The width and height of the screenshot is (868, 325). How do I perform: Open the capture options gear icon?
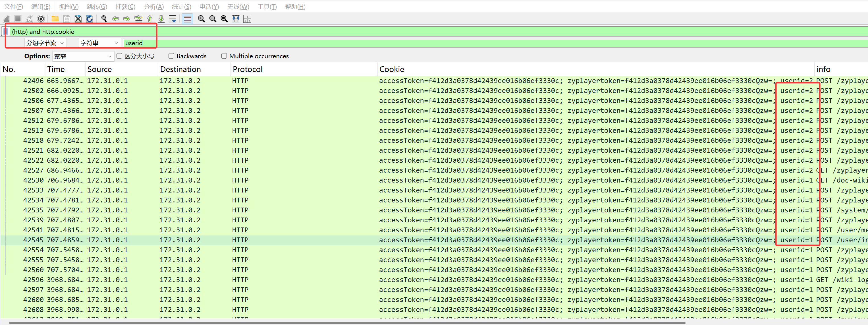(41, 19)
